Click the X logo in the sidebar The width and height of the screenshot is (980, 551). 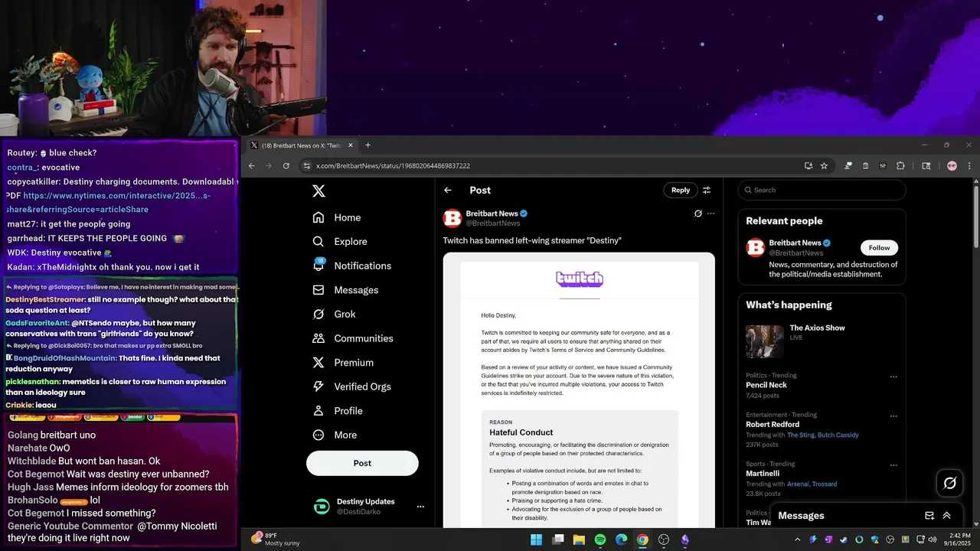(x=318, y=191)
